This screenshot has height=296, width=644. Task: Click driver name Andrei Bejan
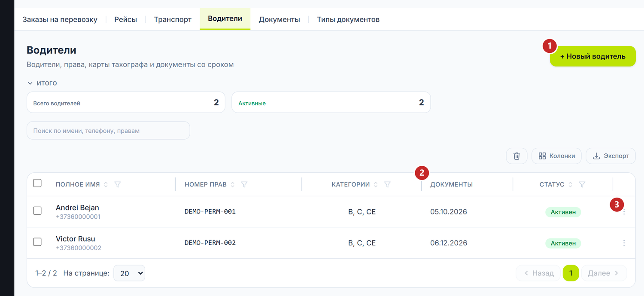coord(77,208)
